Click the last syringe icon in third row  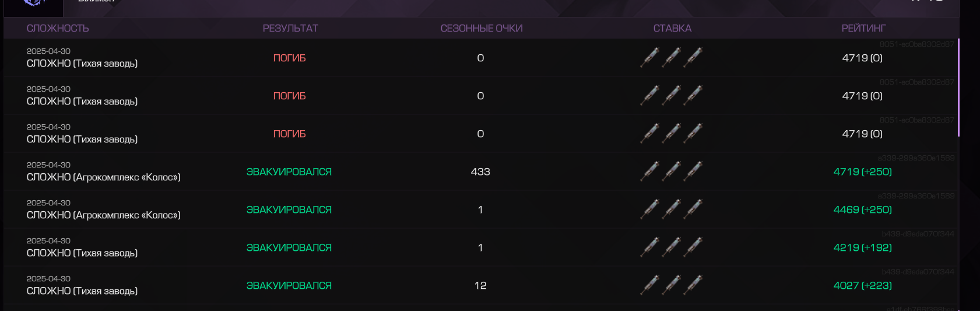coord(693,134)
